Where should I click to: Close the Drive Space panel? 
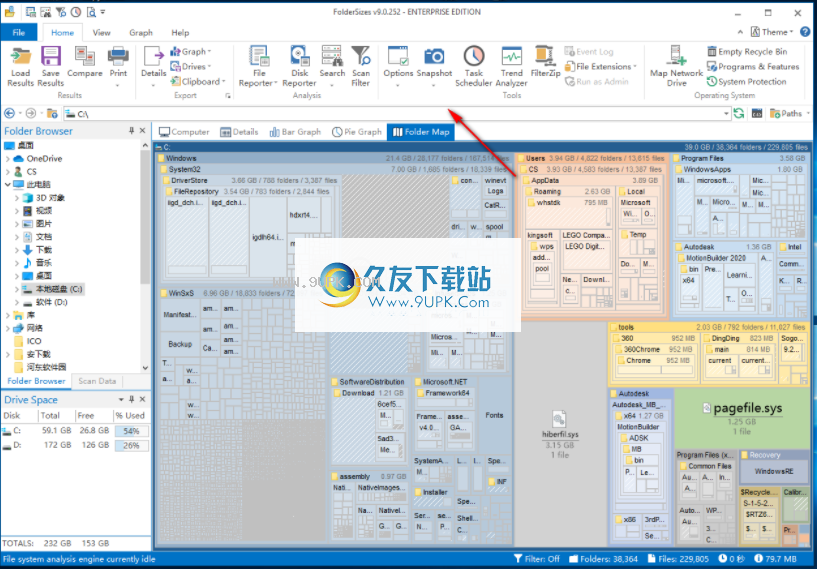tap(142, 400)
